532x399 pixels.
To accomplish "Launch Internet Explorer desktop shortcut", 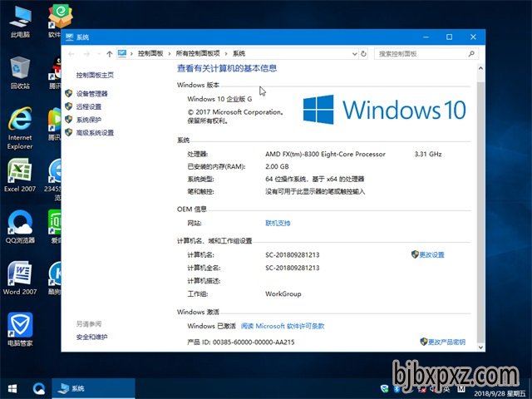I will (x=20, y=128).
